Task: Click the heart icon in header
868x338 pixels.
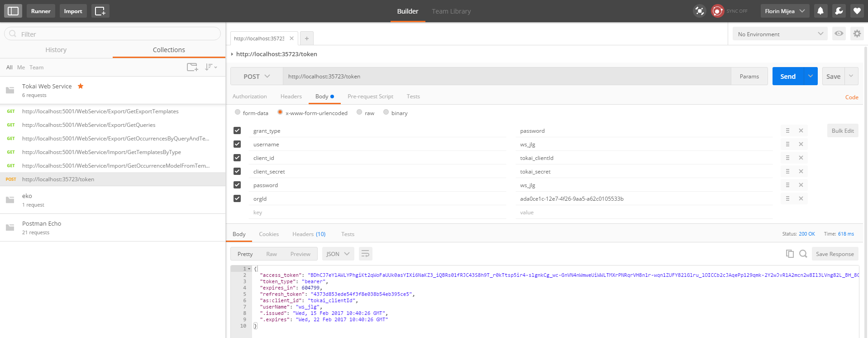Action: click(x=857, y=11)
